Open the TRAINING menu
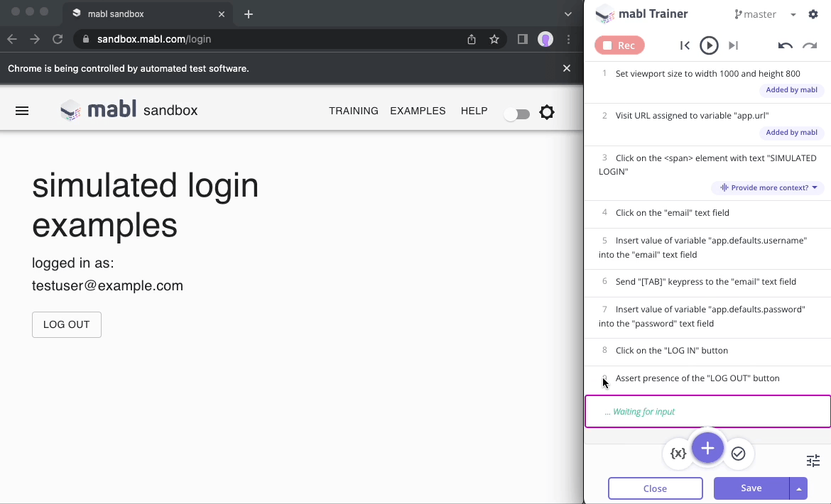 coord(354,111)
